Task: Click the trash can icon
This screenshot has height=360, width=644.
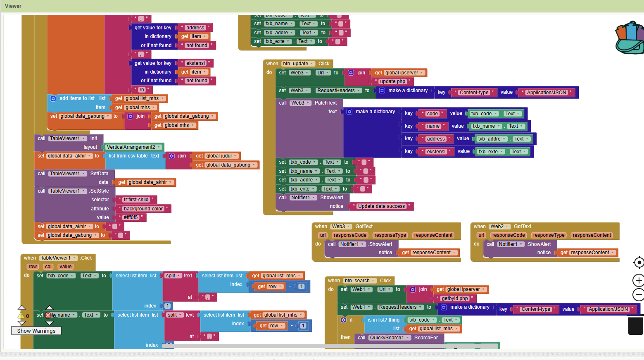Action: click(635, 325)
